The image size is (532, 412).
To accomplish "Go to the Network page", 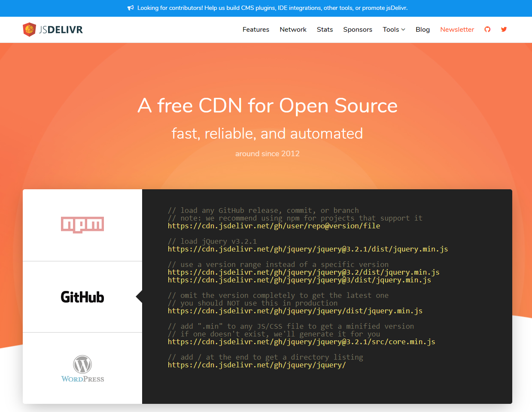I will coord(293,30).
